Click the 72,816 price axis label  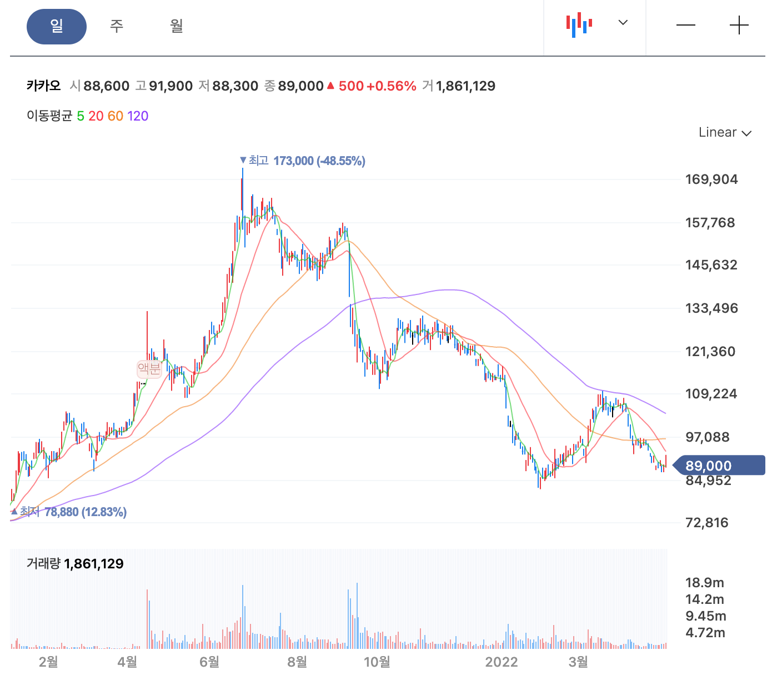coord(707,523)
